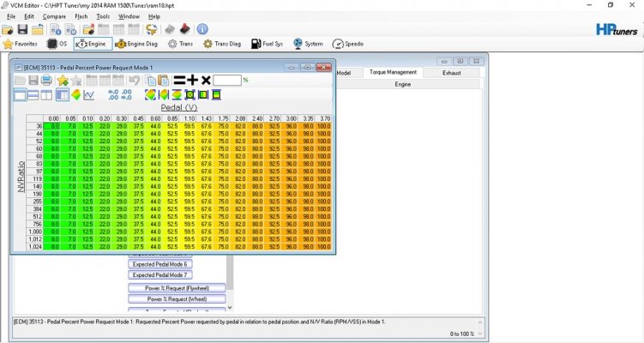Toggle the 2D graph view

coord(88,95)
